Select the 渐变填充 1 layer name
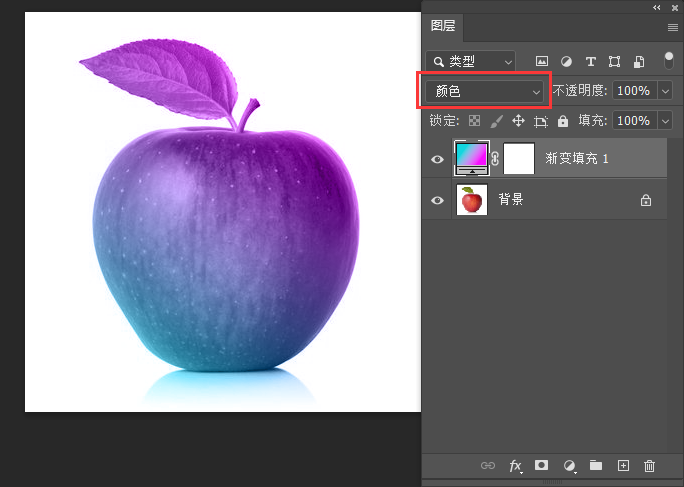684x487 pixels. 577,158
